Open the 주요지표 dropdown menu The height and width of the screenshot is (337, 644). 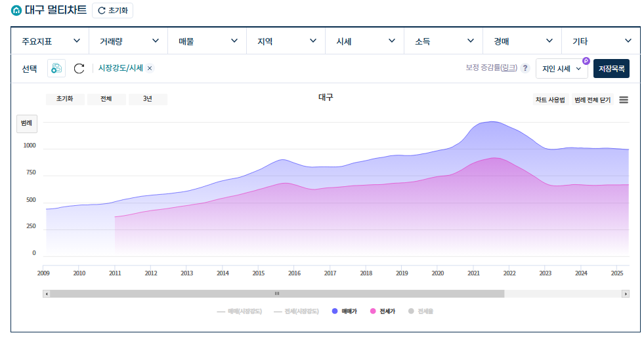50,41
